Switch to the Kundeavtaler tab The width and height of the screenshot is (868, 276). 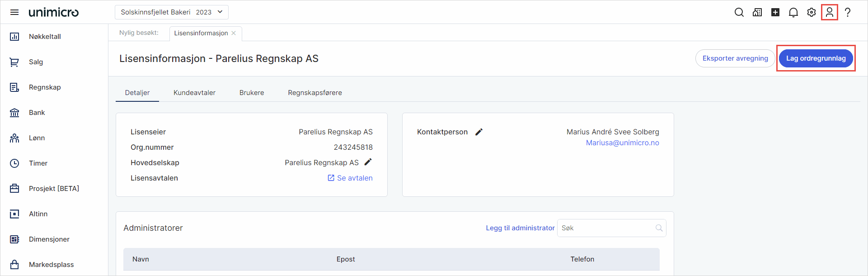(194, 93)
